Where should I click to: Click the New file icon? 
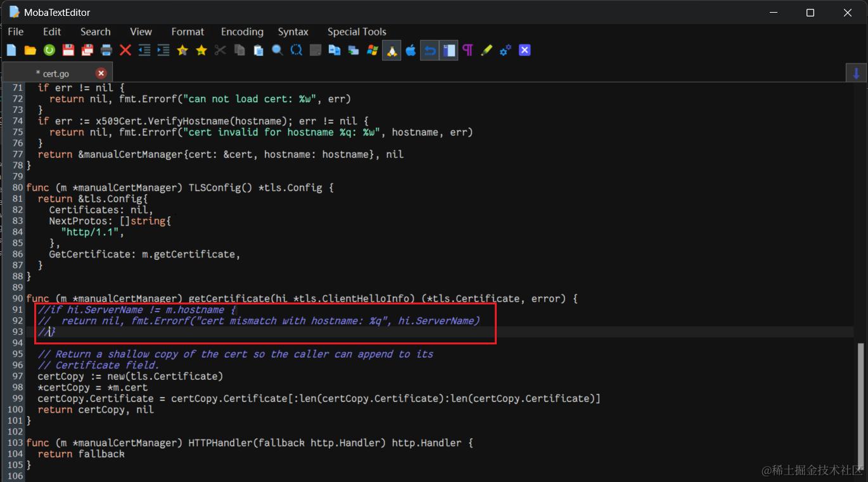click(11, 50)
